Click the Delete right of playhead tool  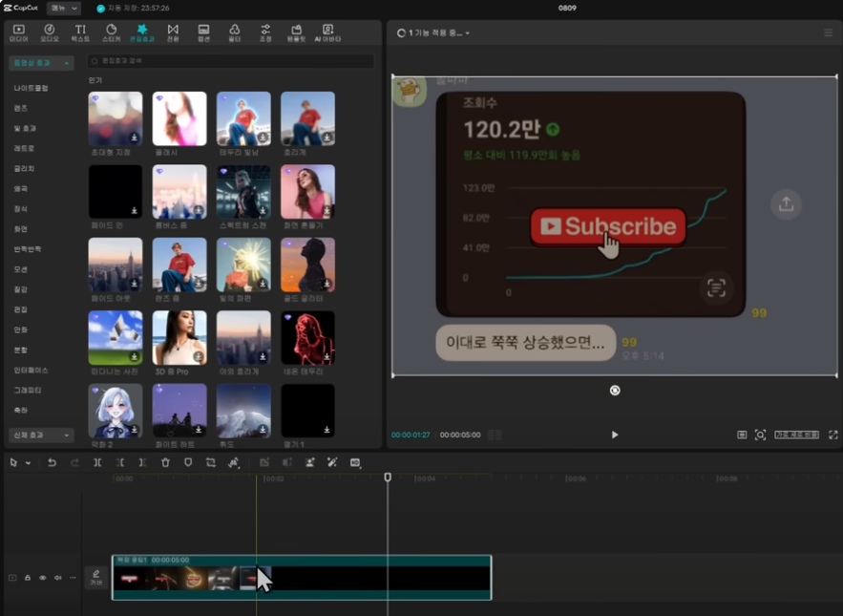pos(142,462)
